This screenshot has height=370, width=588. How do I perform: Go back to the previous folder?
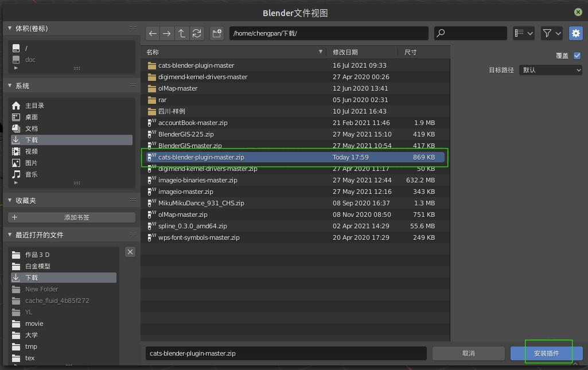(x=153, y=33)
